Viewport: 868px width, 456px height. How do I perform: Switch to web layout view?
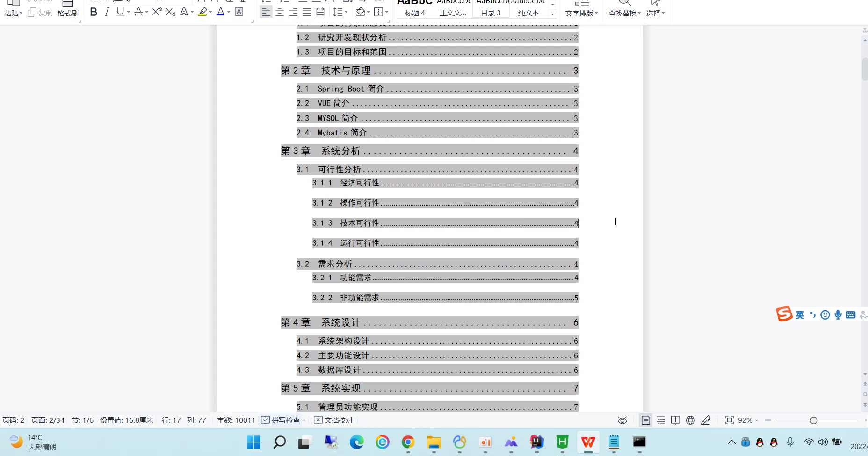[x=690, y=420]
